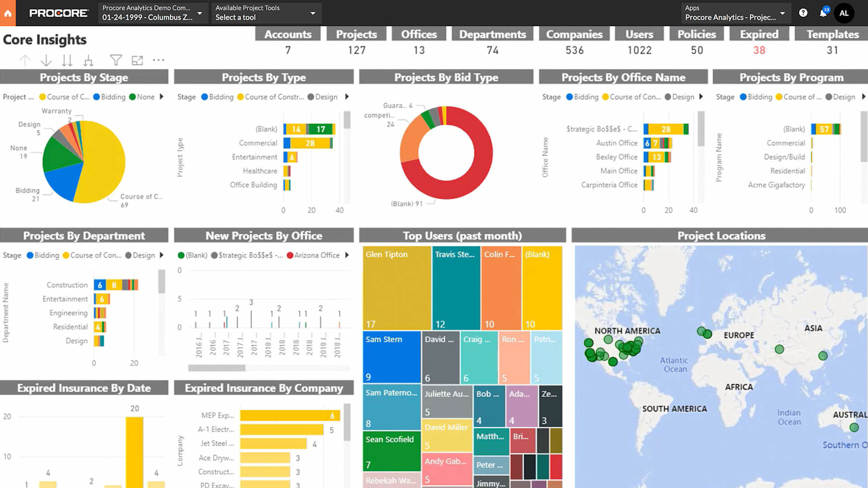Open the filter funnel icon

coord(116,60)
